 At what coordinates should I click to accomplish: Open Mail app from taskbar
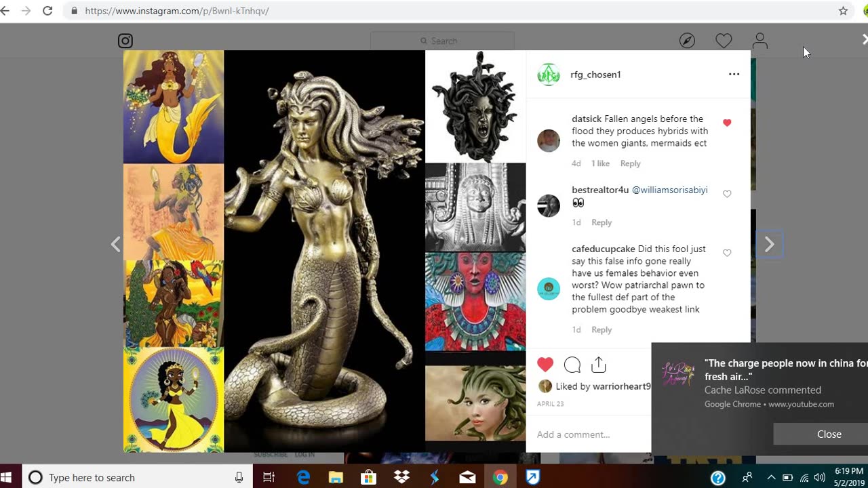[x=467, y=477]
